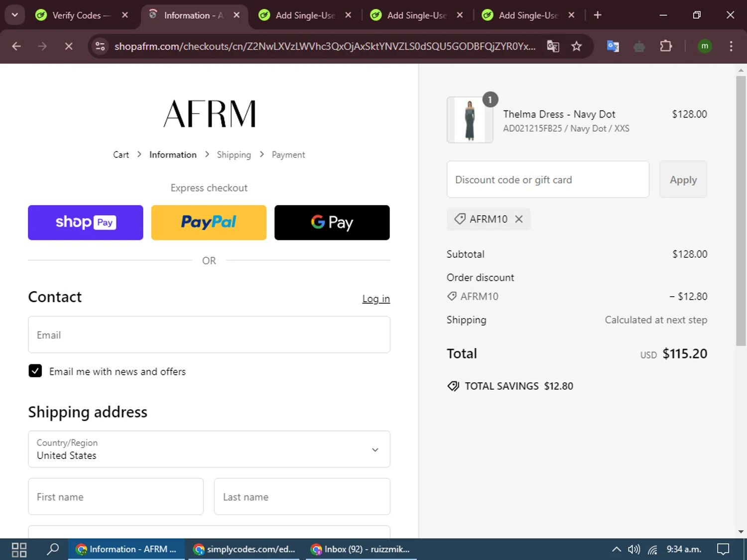Image resolution: width=747 pixels, height=560 pixels.
Task: Uncheck Email me with news and offers
Action: coord(35,371)
